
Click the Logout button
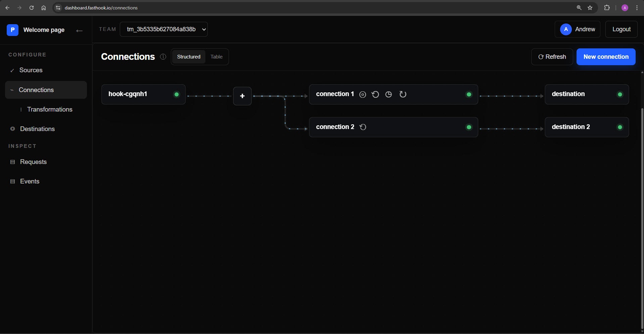[x=621, y=29]
